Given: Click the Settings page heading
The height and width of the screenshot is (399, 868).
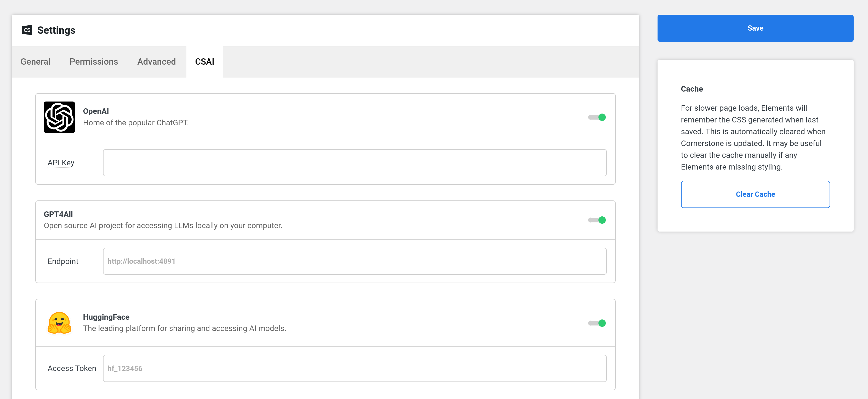Looking at the screenshot, I should click(56, 30).
